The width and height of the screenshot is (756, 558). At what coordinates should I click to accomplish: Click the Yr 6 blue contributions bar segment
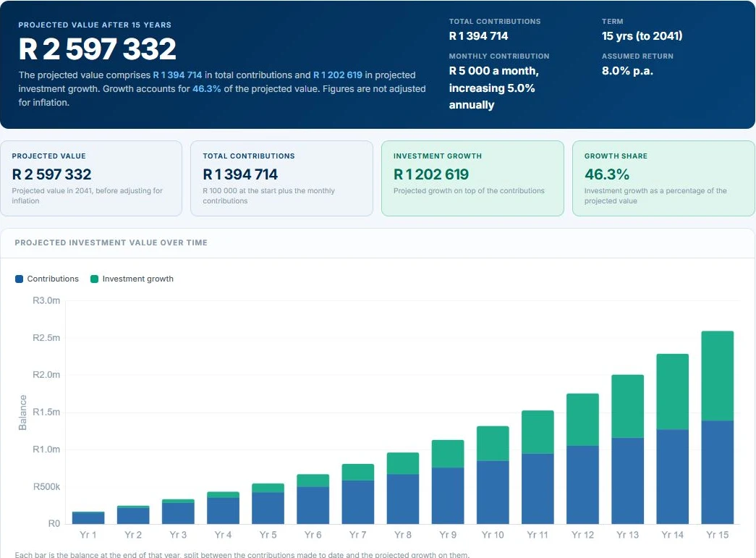tap(313, 505)
